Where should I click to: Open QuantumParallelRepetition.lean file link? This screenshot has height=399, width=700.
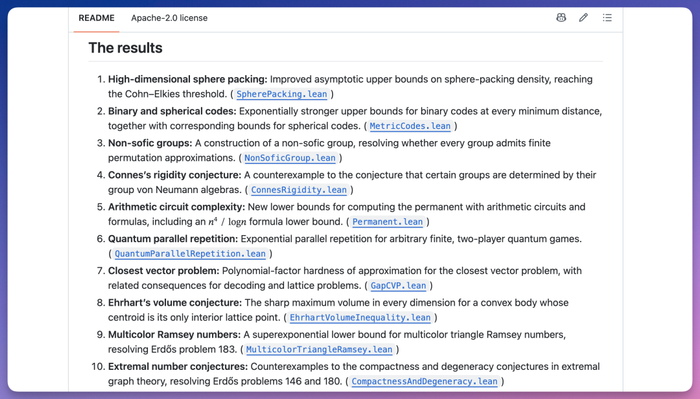(190, 254)
